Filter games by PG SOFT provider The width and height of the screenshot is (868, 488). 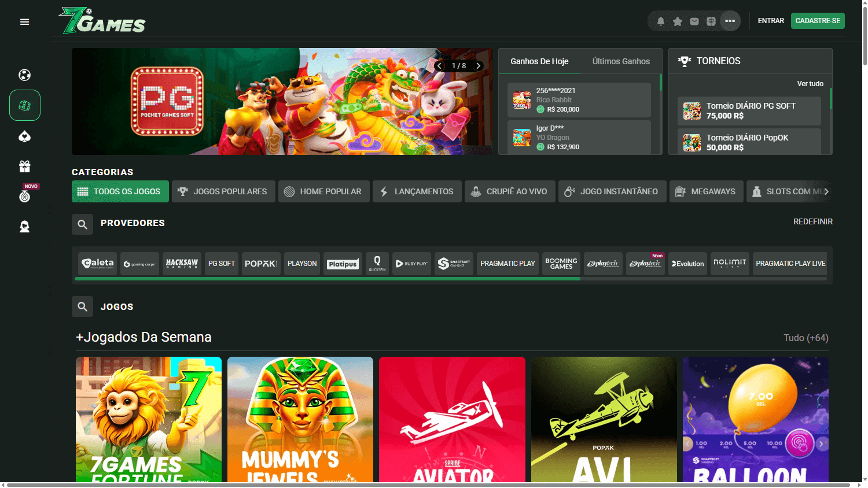tap(221, 263)
